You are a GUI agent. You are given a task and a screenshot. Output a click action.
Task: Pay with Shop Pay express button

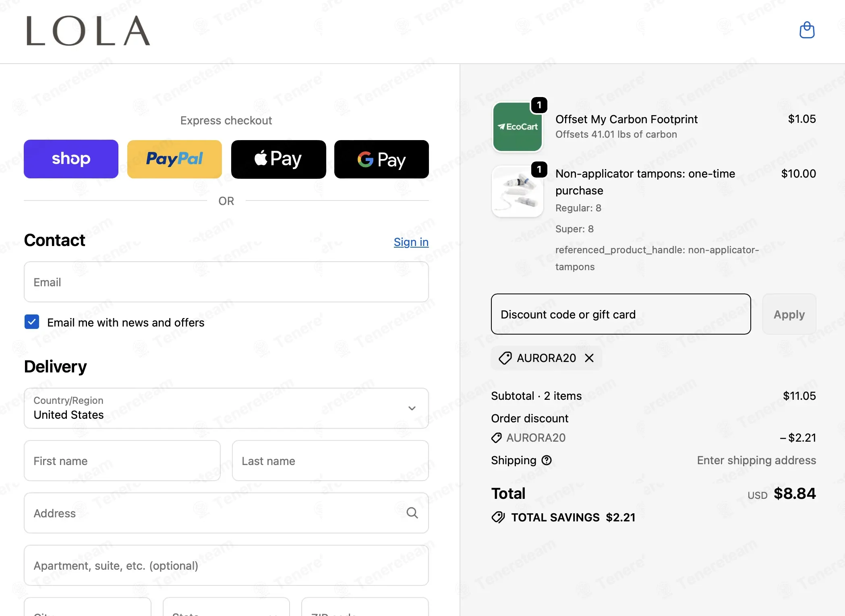click(x=71, y=159)
